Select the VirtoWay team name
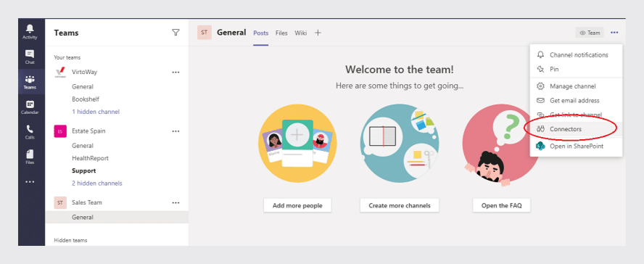The height and width of the screenshot is (264, 644). (x=85, y=72)
